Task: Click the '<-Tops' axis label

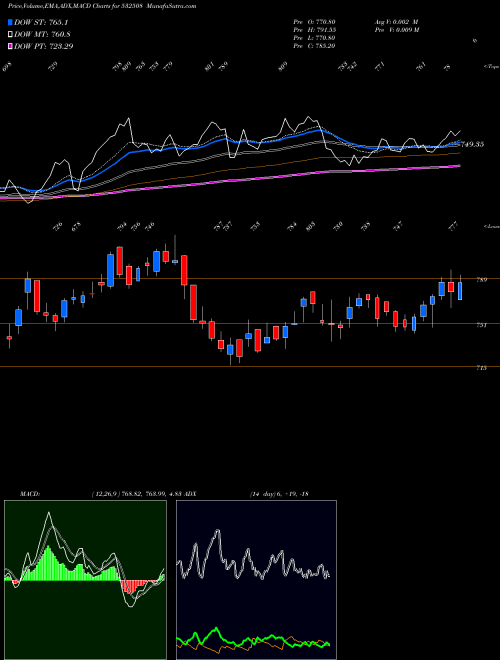Action: 491,67
